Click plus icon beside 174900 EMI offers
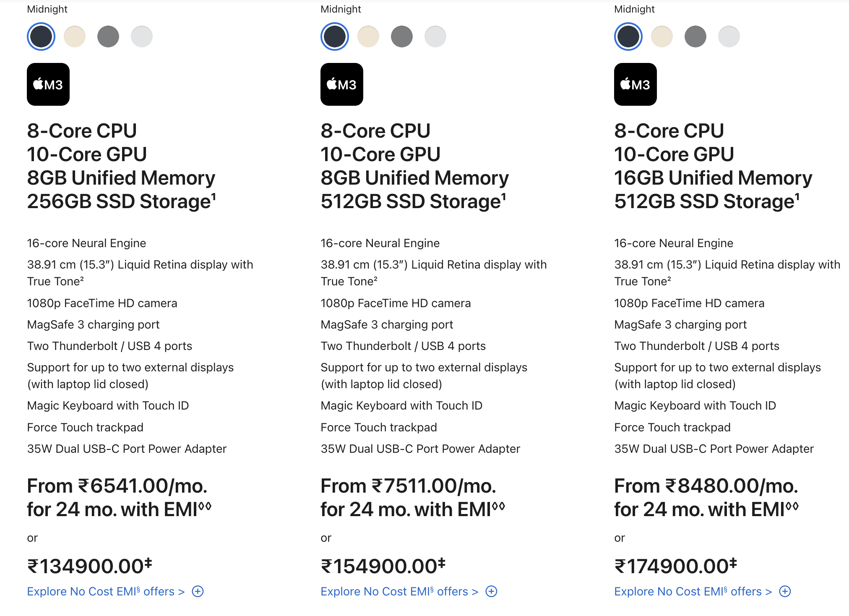The image size is (849, 616). click(x=785, y=591)
